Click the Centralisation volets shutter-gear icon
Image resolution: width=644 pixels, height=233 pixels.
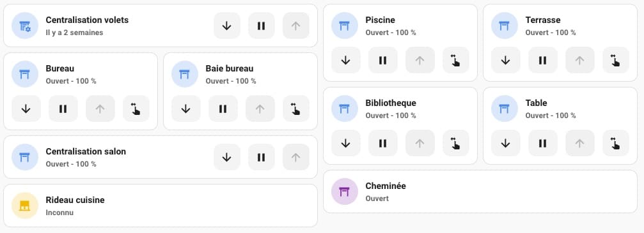(x=25, y=26)
